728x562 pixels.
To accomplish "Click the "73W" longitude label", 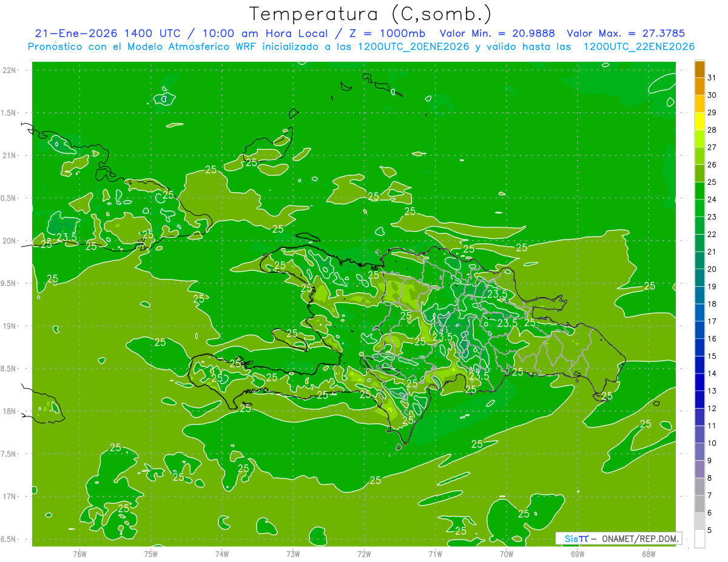I will [293, 554].
